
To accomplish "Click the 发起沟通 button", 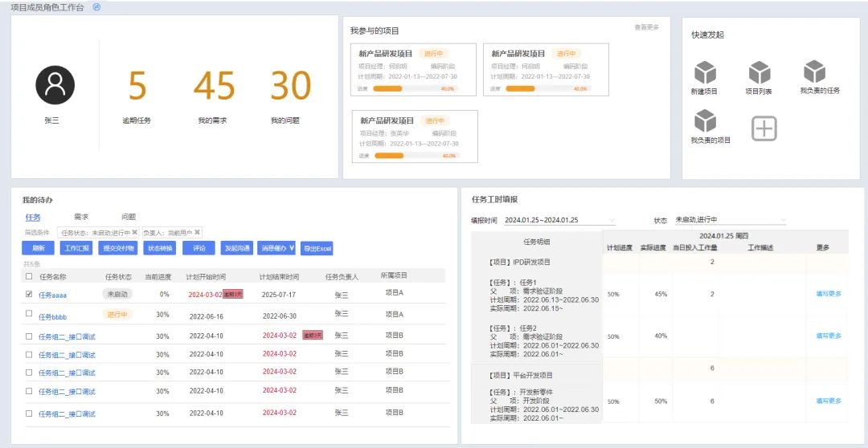I will (x=236, y=248).
